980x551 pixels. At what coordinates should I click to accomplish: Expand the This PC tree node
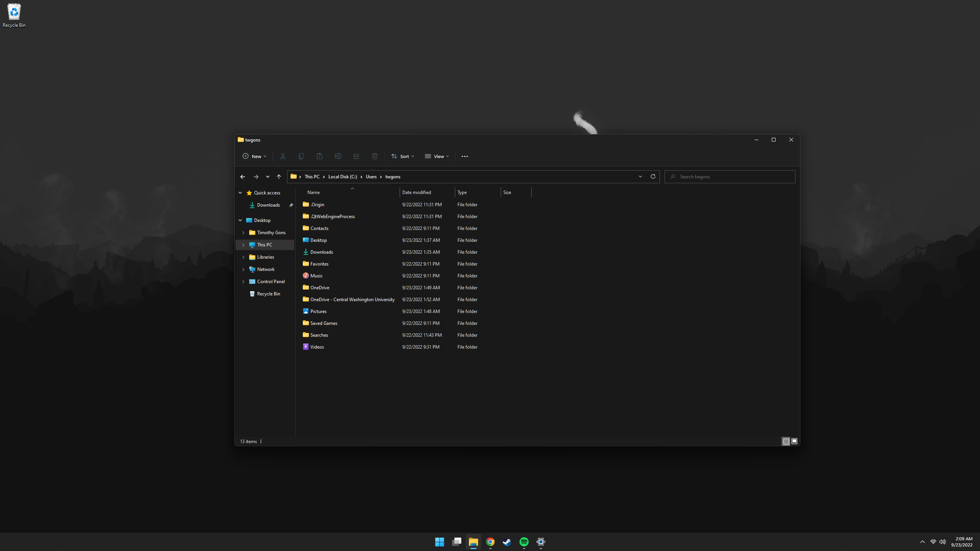coord(243,245)
